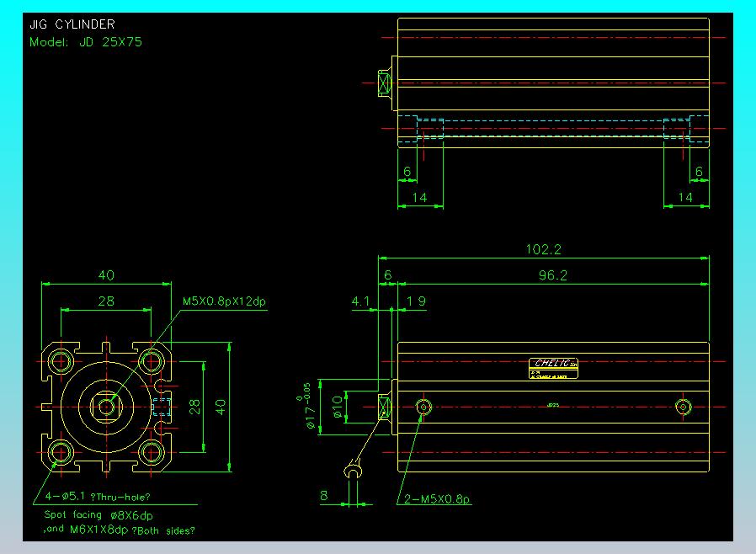
Task: Click the ø10 rod diameter dimension
Action: tap(337, 407)
